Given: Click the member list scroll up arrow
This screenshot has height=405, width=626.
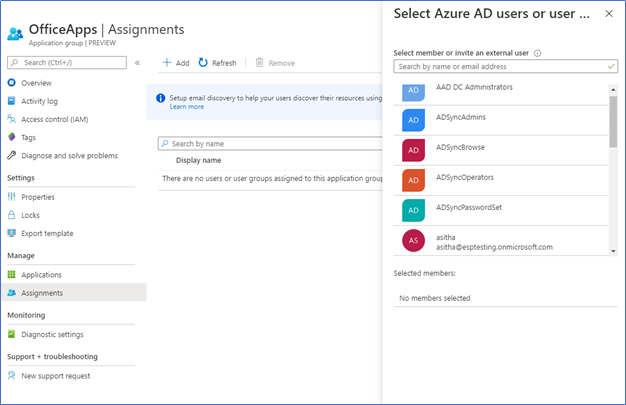Looking at the screenshot, I should coord(613,89).
